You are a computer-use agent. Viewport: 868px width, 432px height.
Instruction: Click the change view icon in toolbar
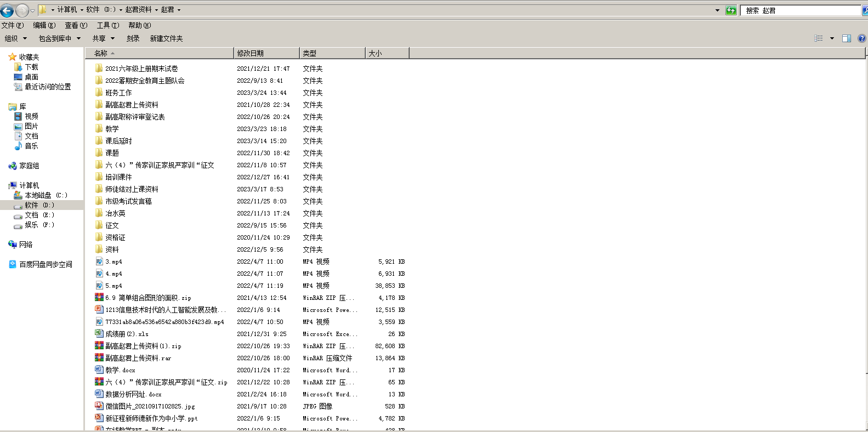pyautogui.click(x=819, y=38)
